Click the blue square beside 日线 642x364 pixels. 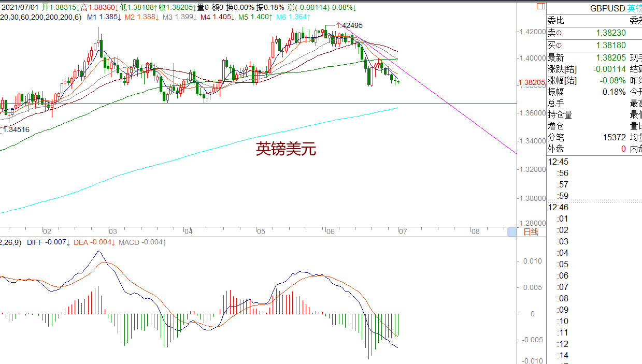click(512, 232)
